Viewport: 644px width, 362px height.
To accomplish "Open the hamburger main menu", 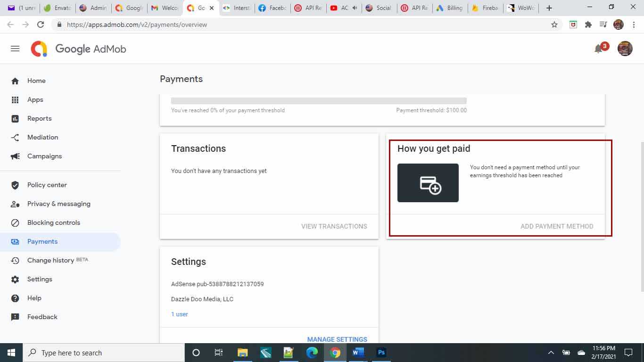I will point(15,49).
